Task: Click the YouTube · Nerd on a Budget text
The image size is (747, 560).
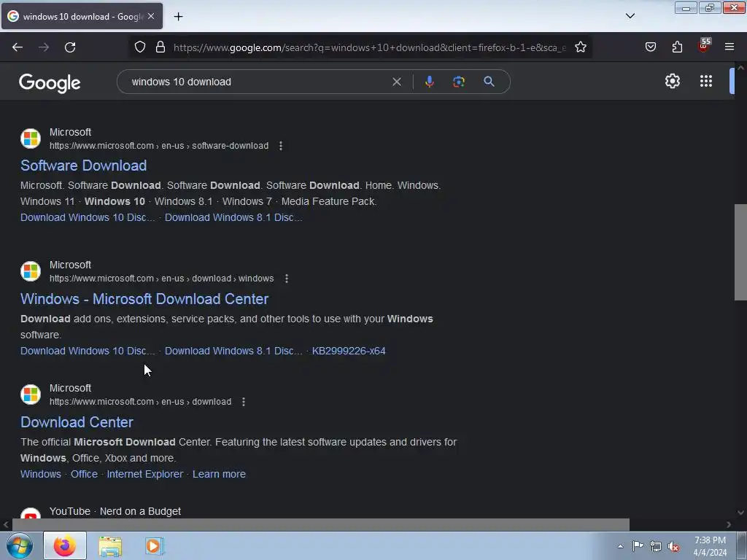Action: tap(115, 511)
